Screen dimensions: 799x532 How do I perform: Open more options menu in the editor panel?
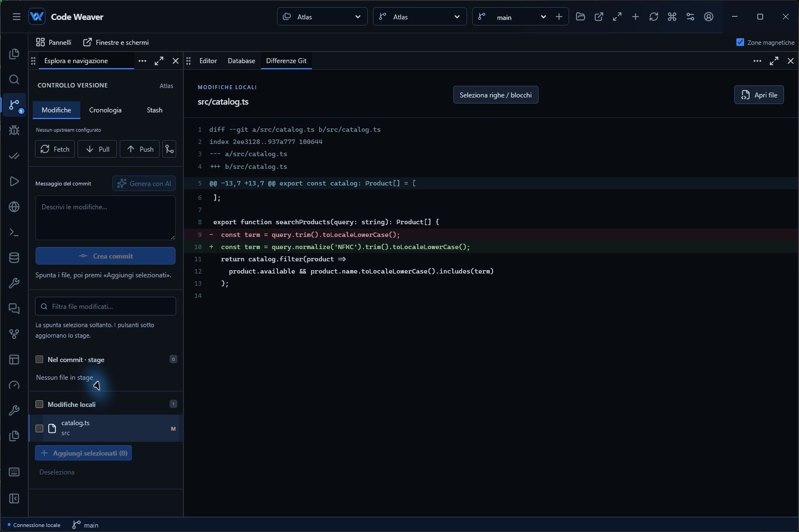coord(757,61)
